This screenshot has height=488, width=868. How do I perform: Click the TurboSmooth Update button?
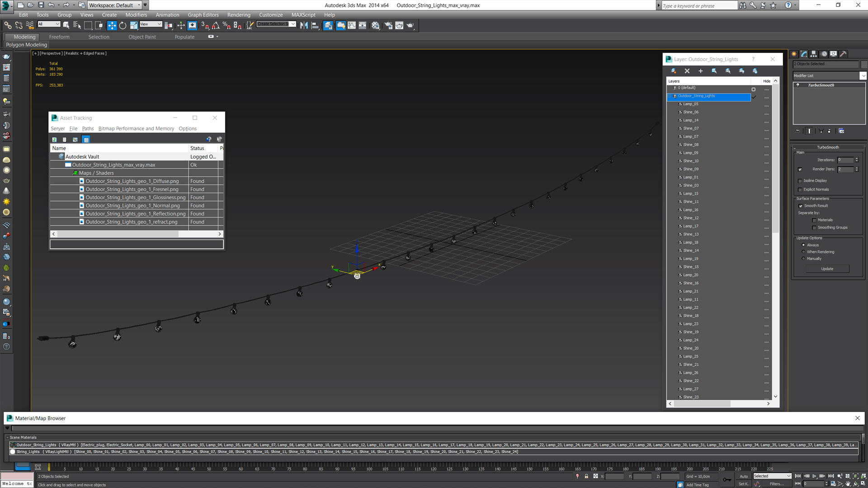pyautogui.click(x=827, y=269)
